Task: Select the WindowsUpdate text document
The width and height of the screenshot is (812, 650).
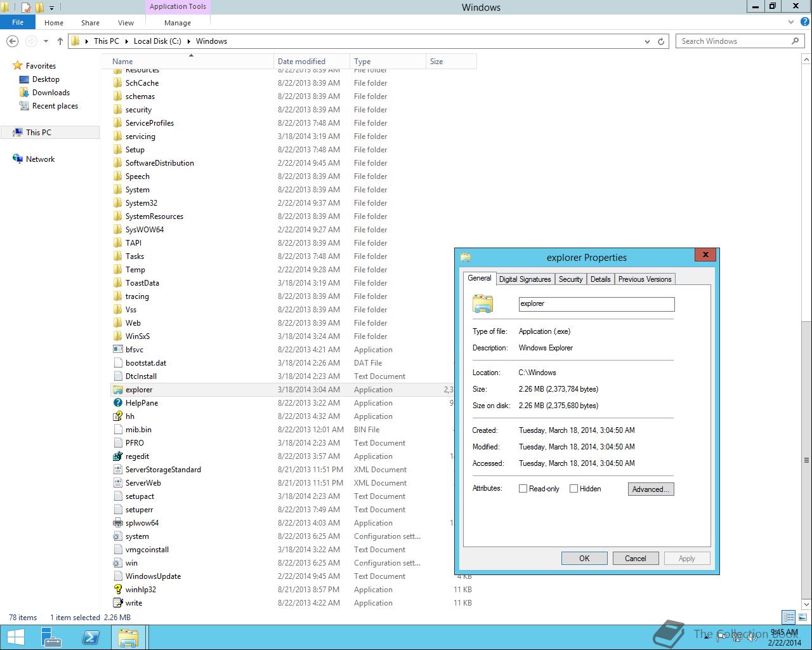Action: point(153,576)
